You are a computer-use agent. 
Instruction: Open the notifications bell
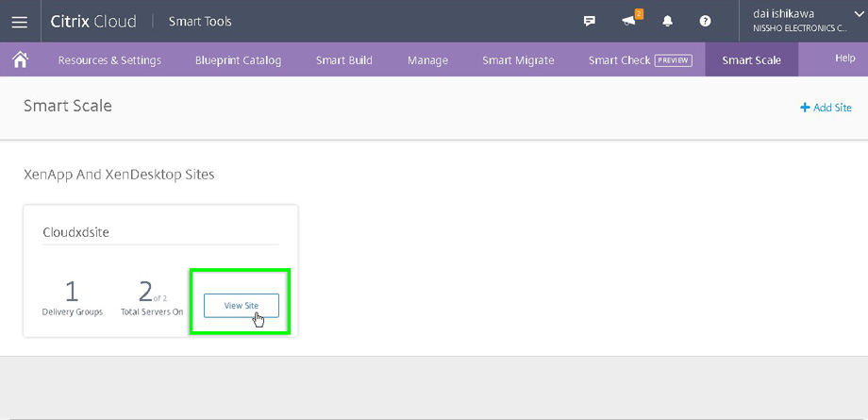click(668, 21)
